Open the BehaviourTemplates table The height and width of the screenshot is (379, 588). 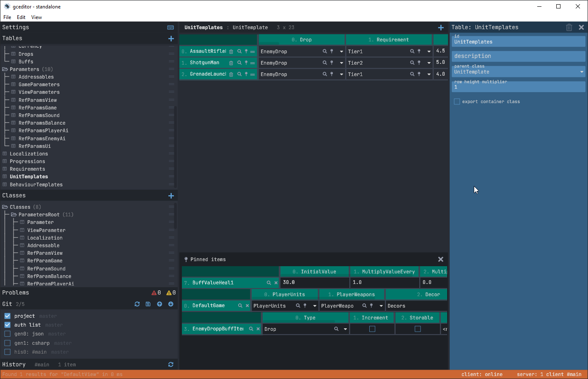[36, 185]
